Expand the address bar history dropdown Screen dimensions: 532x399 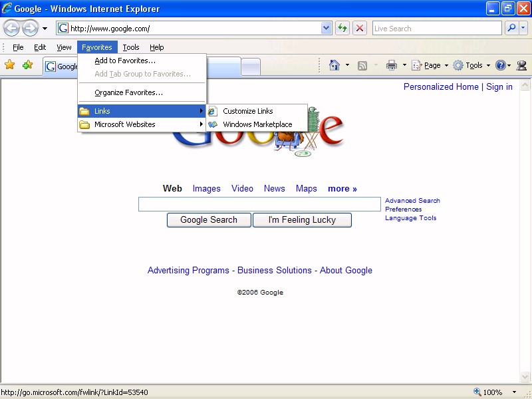326,28
